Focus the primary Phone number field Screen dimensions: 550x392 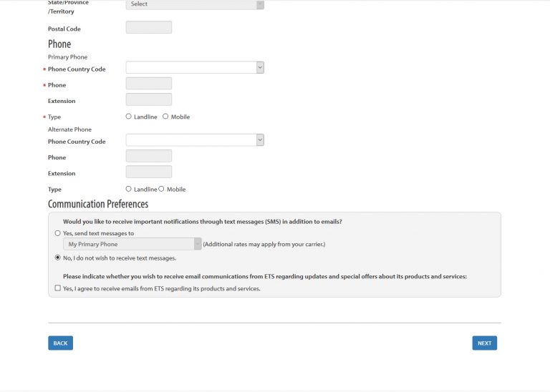point(149,84)
